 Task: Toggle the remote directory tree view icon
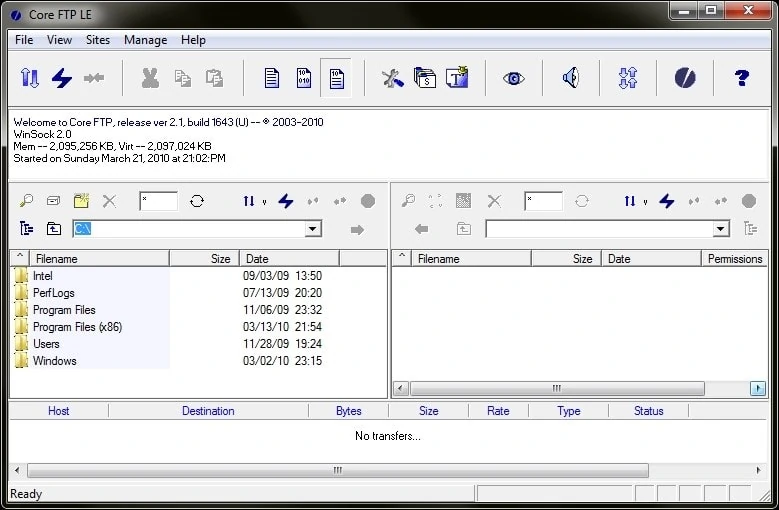tap(751, 228)
